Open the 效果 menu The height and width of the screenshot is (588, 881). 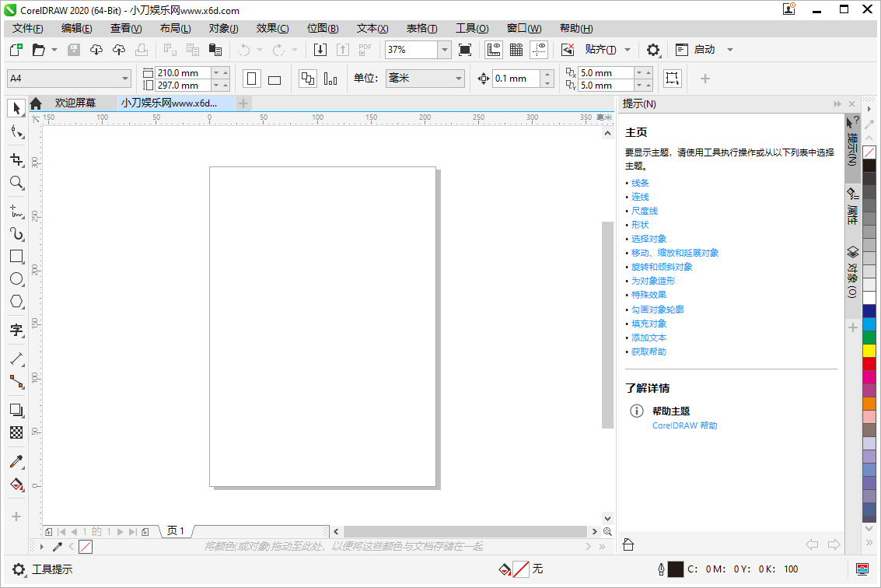pos(272,29)
